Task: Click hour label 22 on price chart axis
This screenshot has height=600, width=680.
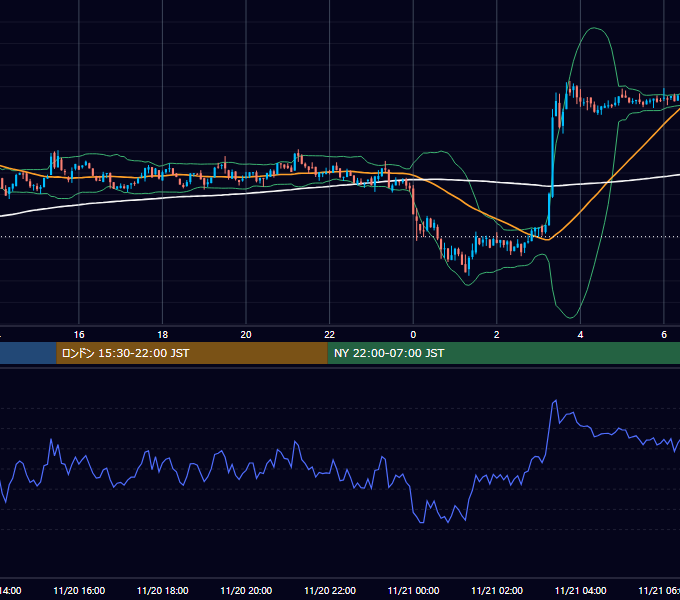Action: click(330, 335)
